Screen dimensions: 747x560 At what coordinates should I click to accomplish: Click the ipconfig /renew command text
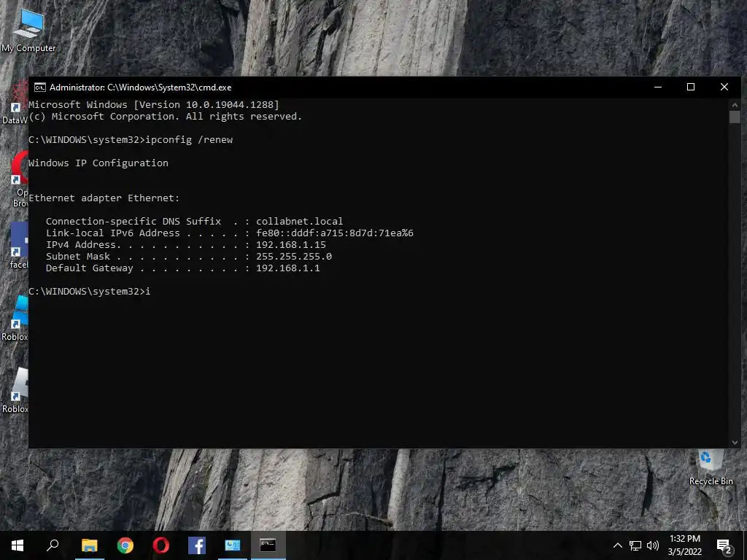click(189, 140)
